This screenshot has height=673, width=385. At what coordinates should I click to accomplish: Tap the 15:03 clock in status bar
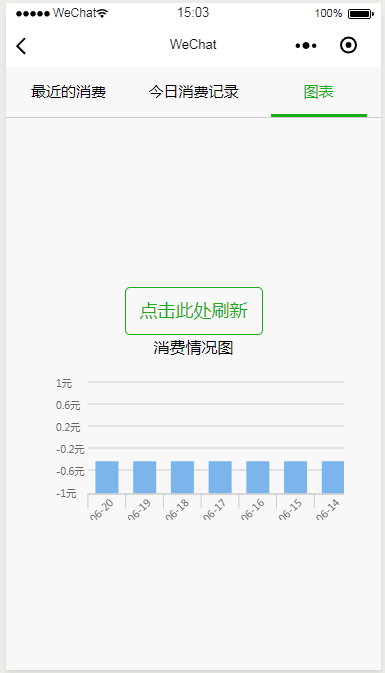193,12
